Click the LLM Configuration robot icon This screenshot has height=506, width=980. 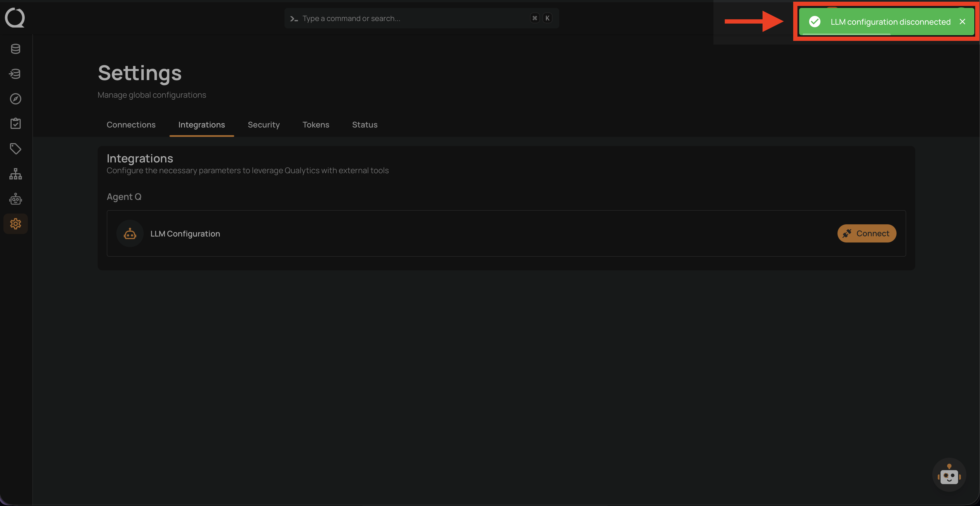click(x=130, y=233)
